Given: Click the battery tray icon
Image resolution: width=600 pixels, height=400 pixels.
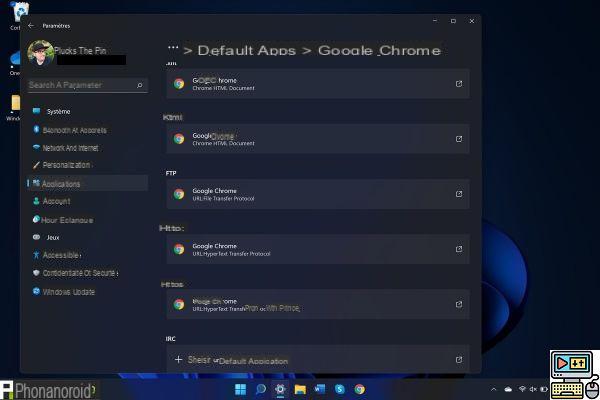Looking at the screenshot, I should coord(544,389).
